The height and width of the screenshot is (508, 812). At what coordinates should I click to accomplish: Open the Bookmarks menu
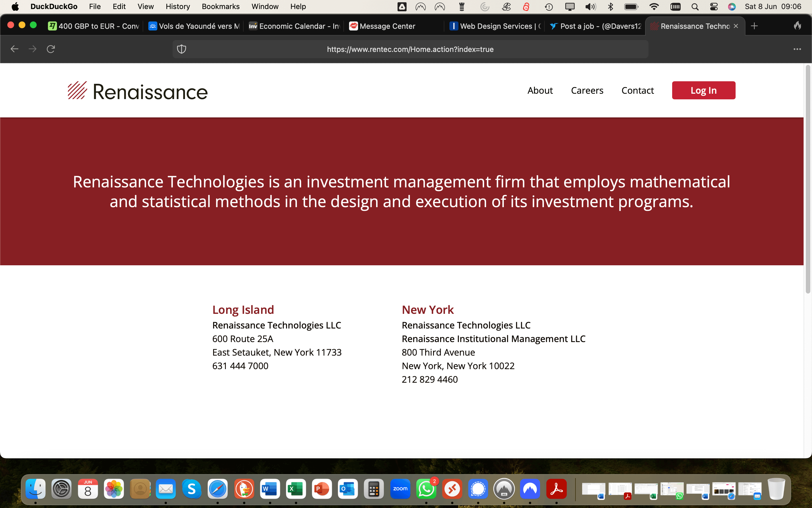click(x=220, y=7)
